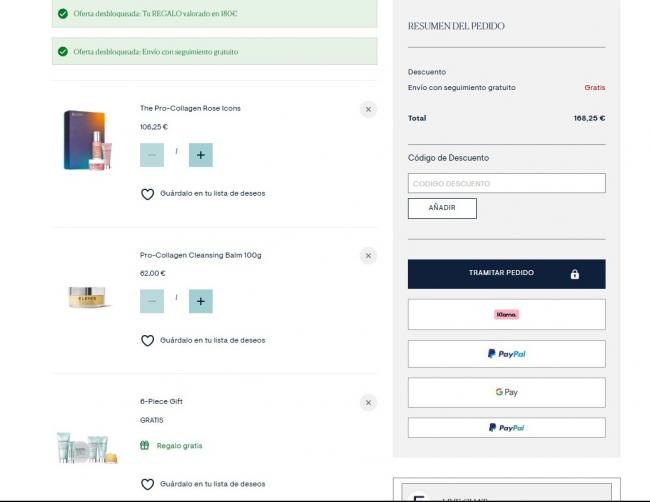
Task: Save Rose Icons to wish list link
Action: tap(213, 193)
